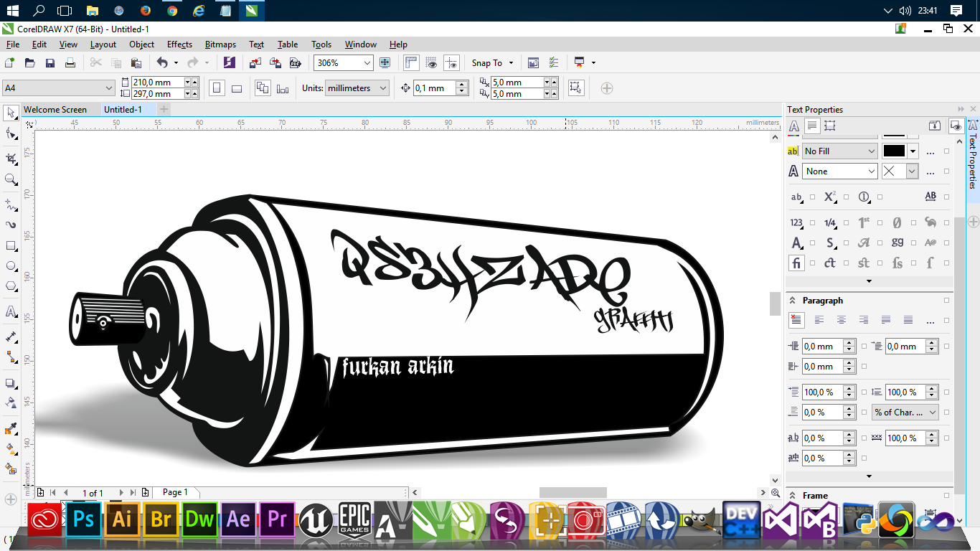Click the black background fill color swatch
This screenshot has width=980, height=551.
(x=894, y=151)
